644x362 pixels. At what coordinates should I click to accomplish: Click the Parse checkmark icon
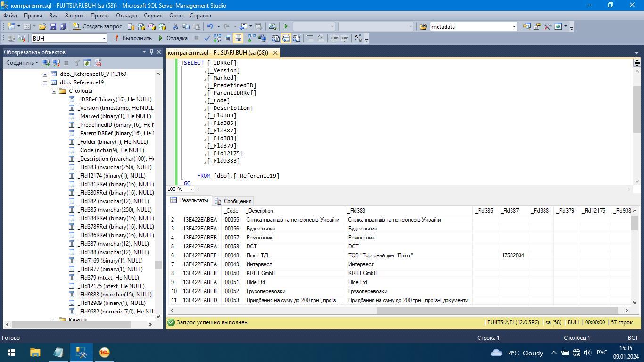click(207, 38)
